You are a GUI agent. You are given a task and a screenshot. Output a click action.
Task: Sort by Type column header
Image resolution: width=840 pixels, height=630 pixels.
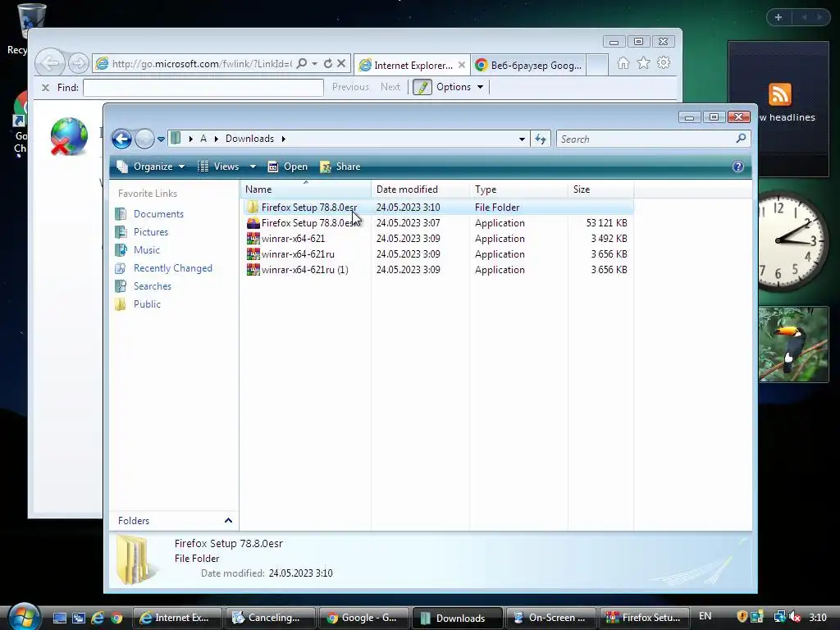518,189
